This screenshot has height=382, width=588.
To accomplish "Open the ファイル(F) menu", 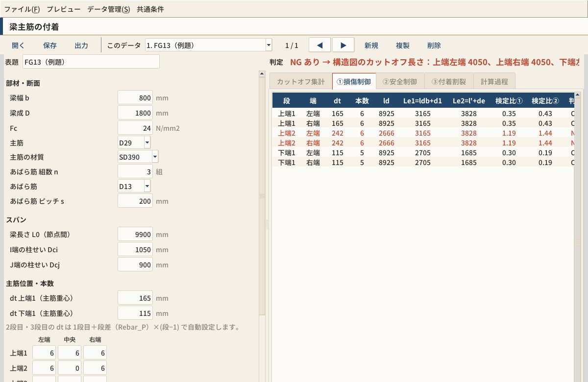I will point(22,9).
